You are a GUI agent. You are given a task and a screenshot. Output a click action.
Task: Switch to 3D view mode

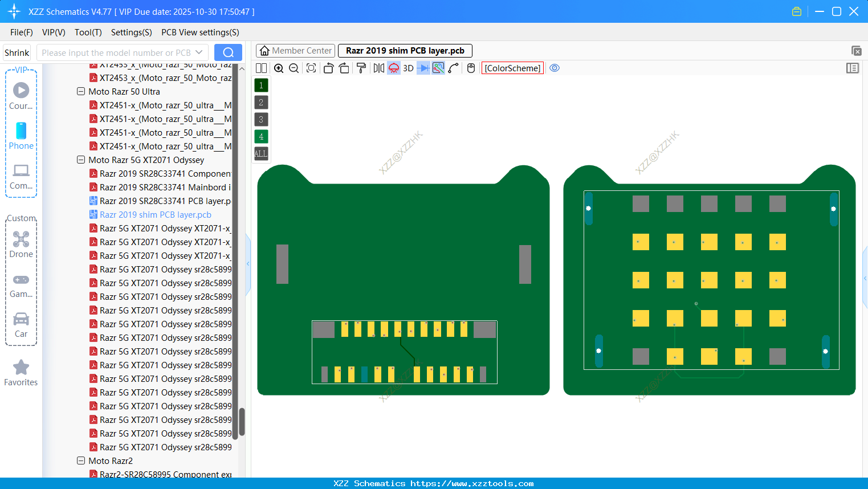coord(407,68)
